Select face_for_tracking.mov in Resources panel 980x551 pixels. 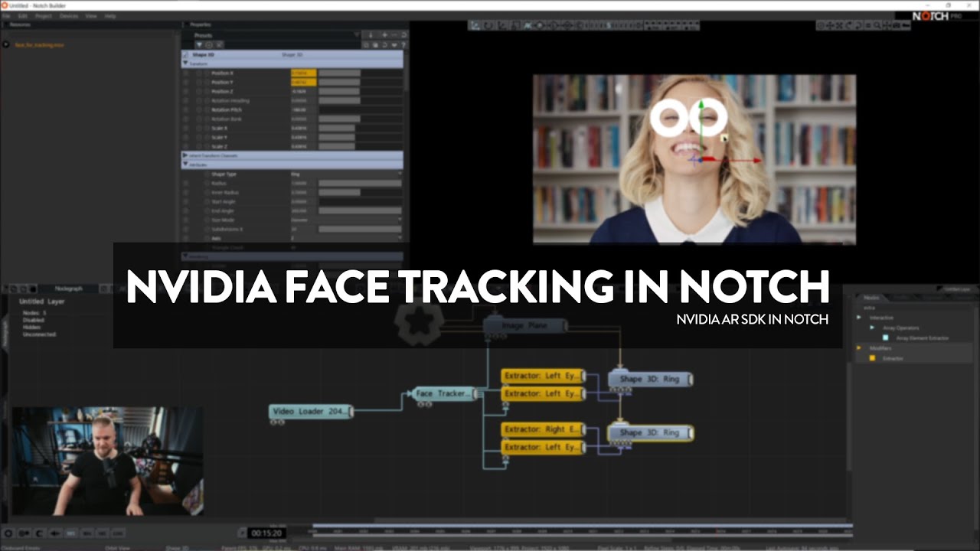pyautogui.click(x=39, y=44)
